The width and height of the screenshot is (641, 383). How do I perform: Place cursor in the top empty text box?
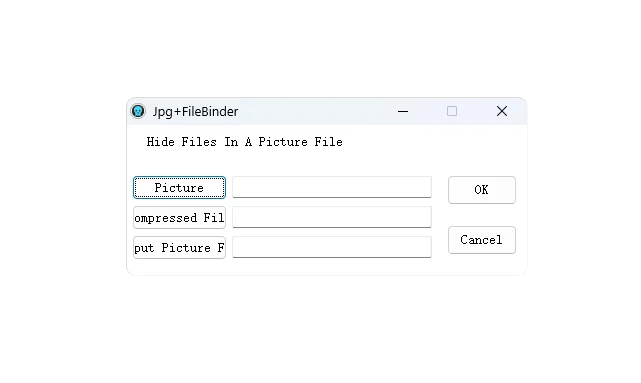(332, 187)
